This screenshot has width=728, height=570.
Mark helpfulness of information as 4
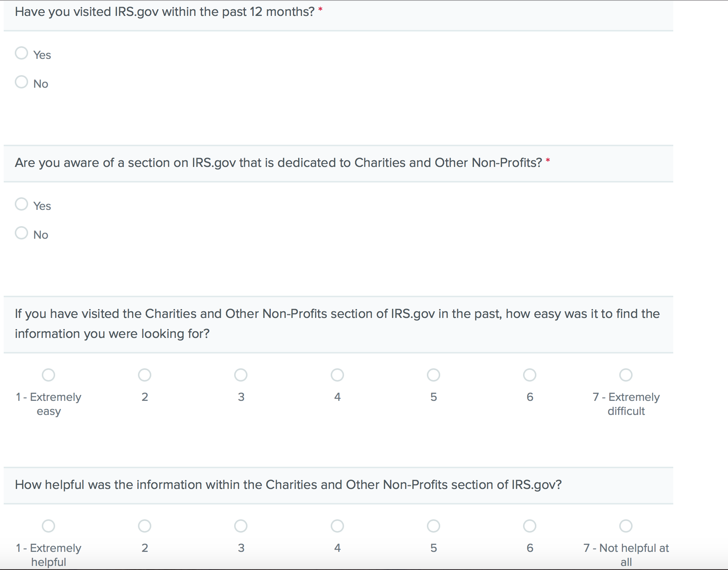337,526
